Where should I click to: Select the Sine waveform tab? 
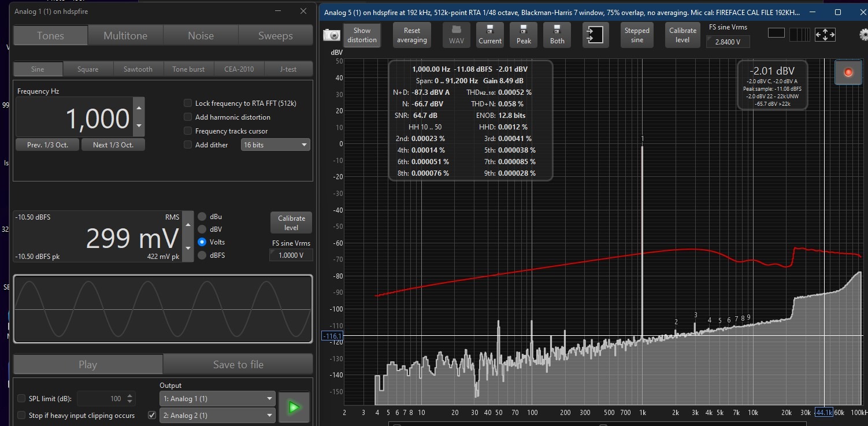38,69
